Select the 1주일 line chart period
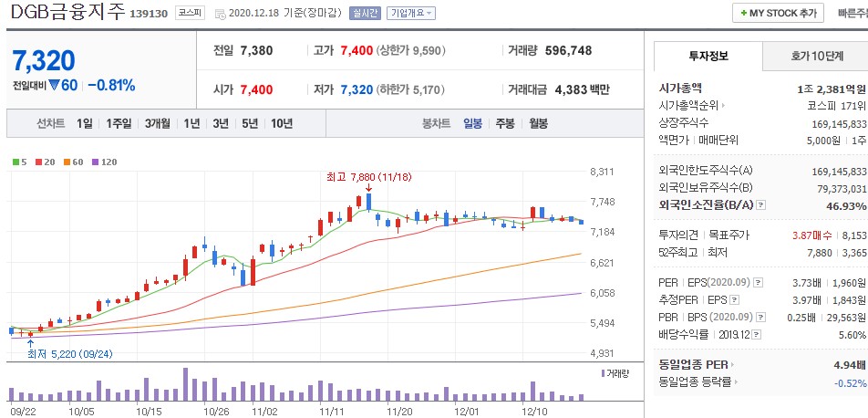The width and height of the screenshot is (868, 418). click(x=119, y=123)
